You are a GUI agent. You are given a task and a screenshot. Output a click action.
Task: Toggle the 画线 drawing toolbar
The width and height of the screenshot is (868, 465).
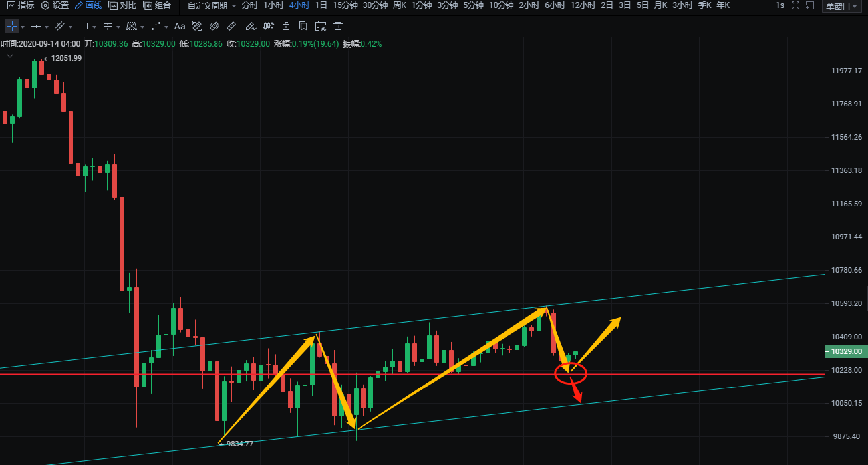pyautogui.click(x=88, y=5)
